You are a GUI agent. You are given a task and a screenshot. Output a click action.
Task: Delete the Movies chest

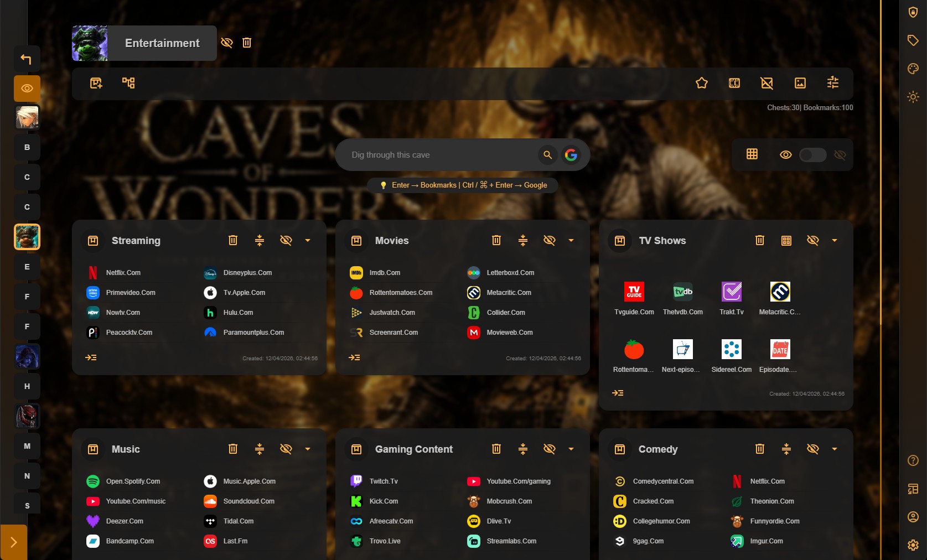point(496,240)
